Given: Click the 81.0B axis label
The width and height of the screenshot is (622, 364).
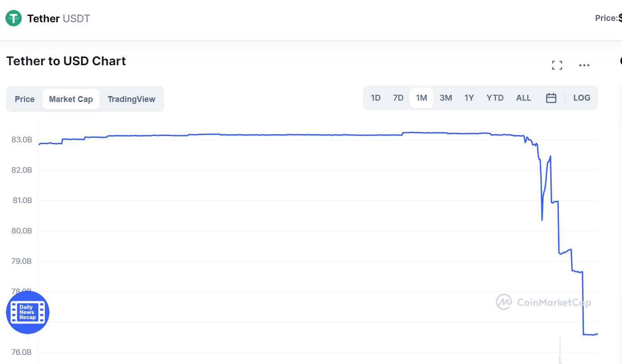Looking at the screenshot, I should [x=22, y=200].
